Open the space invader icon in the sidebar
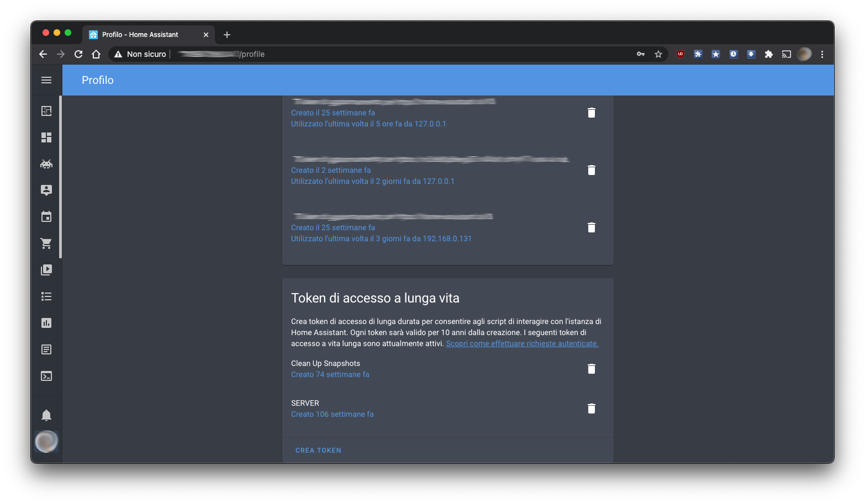 point(46,164)
